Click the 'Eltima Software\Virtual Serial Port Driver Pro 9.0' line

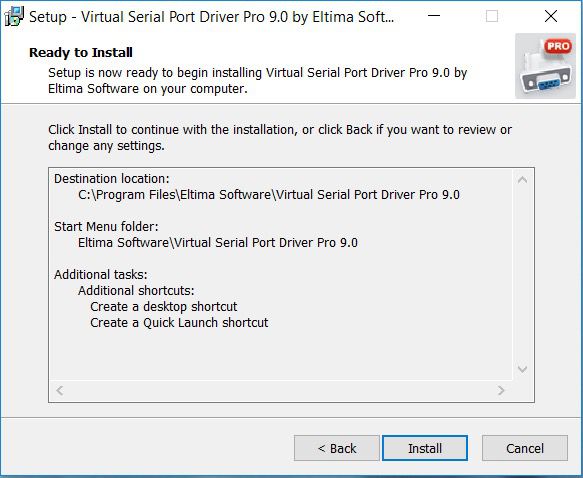pyautogui.click(x=218, y=243)
